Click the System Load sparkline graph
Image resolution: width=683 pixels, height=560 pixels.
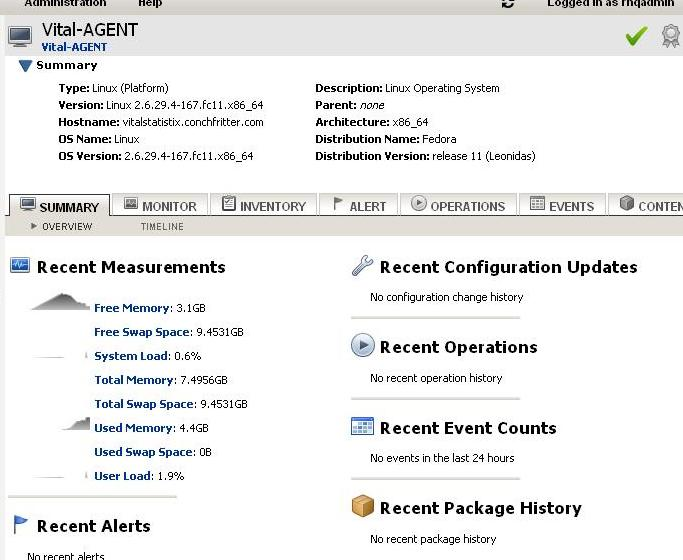(x=60, y=356)
